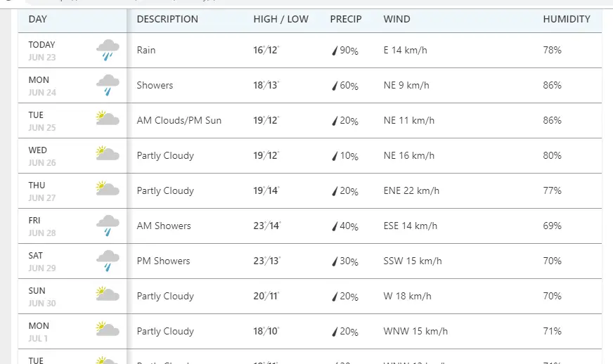Open the TODAY JUN 23 forecast row
The width and height of the screenshot is (613, 364).
(x=309, y=50)
